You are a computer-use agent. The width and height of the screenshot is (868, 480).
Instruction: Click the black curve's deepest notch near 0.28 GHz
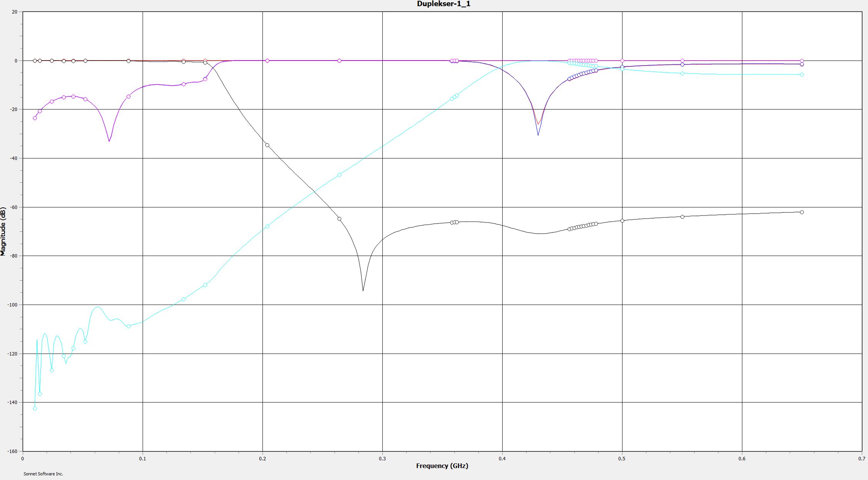click(363, 290)
